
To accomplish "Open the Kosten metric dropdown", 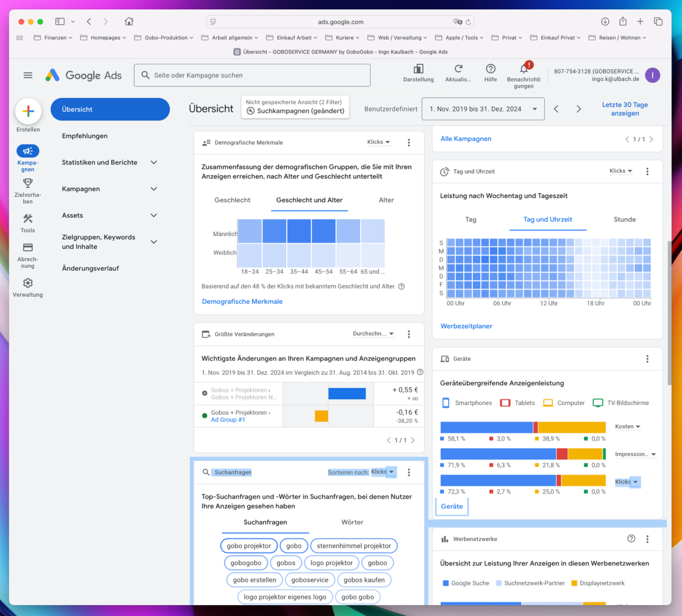I will 627,427.
